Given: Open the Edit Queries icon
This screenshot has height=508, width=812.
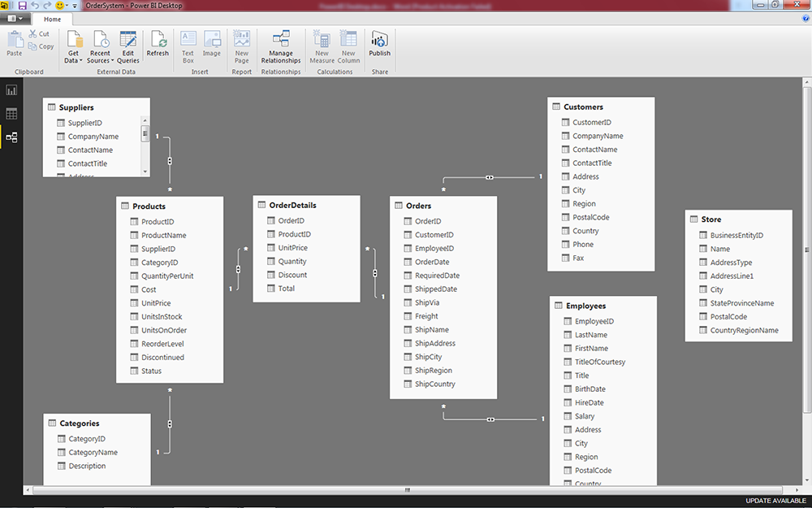Looking at the screenshot, I should tap(128, 39).
